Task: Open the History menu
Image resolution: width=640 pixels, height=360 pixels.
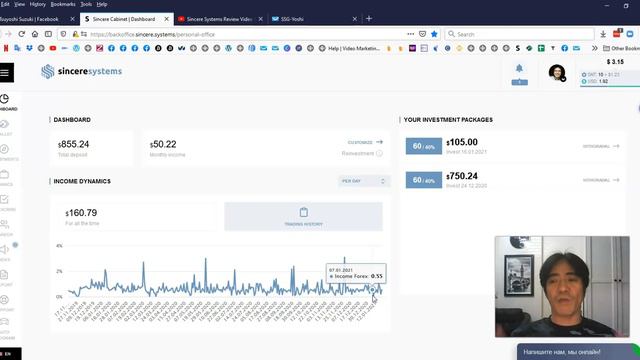Action: pyautogui.click(x=38, y=4)
